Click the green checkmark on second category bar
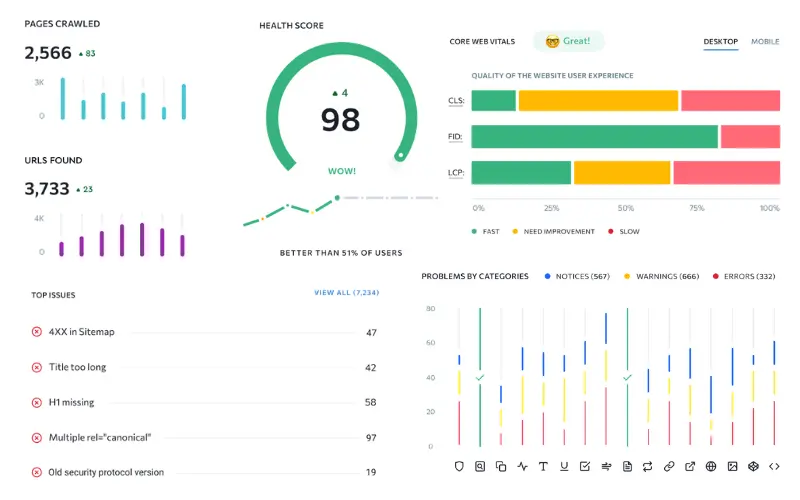 pyautogui.click(x=480, y=378)
